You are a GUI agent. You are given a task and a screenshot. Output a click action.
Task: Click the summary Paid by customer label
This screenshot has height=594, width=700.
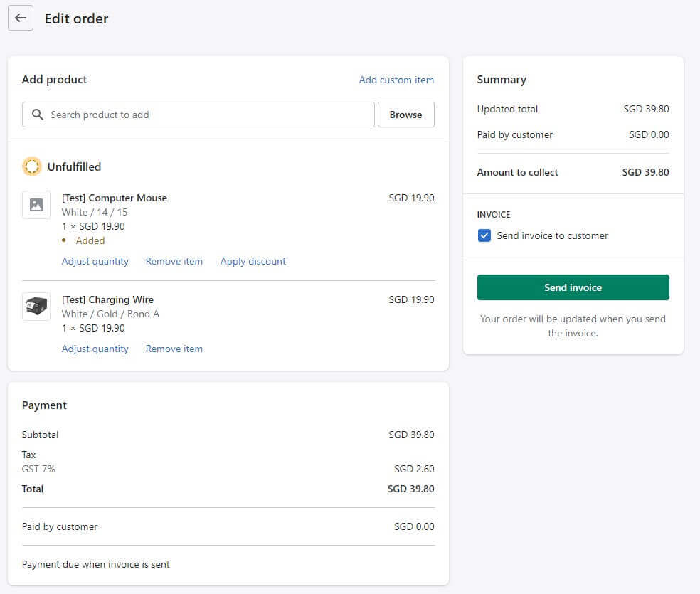[x=515, y=134]
